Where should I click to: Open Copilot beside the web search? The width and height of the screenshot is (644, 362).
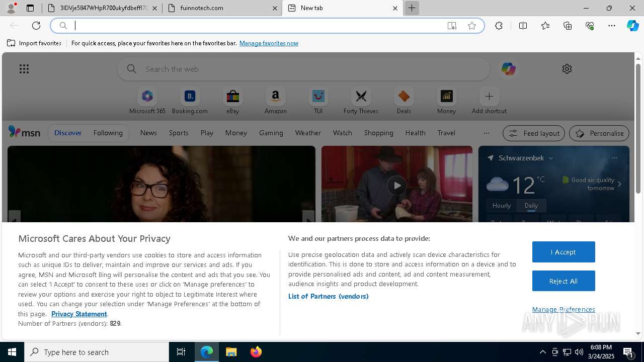tap(508, 69)
